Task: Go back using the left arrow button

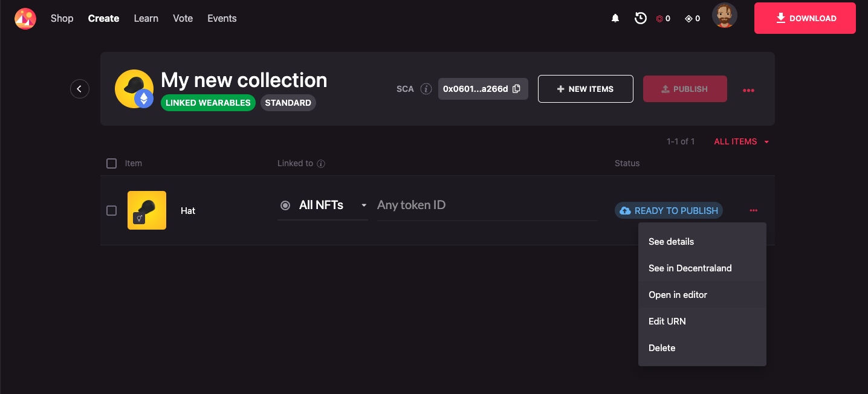Action: 80,89
